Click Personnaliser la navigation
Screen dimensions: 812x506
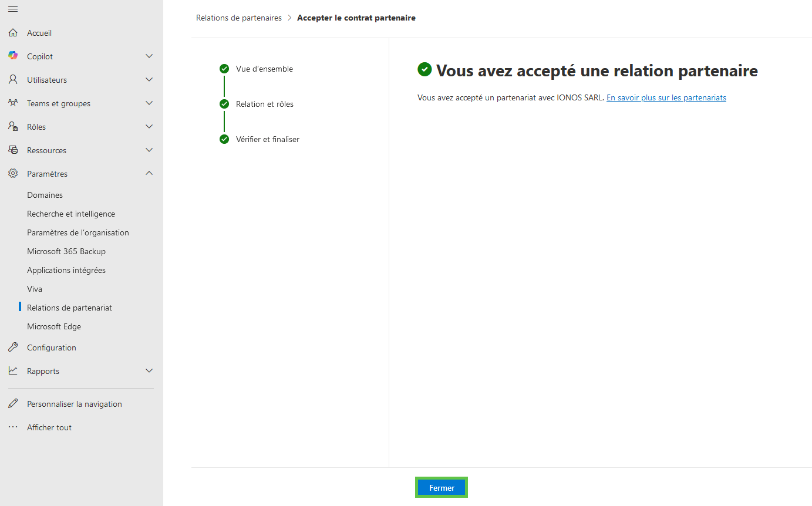(75, 404)
